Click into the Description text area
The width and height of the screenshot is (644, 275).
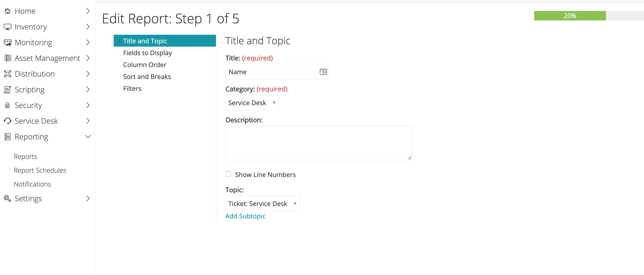(318, 143)
